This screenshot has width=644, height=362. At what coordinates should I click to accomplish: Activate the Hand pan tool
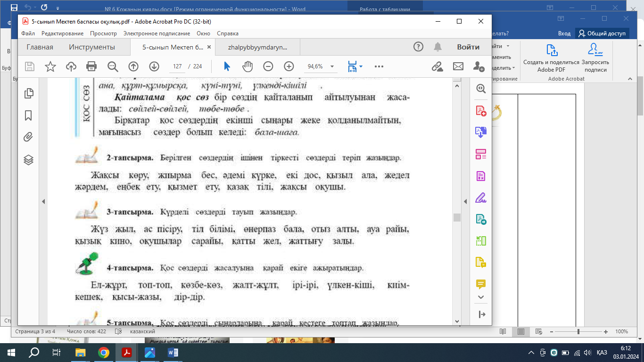[248, 66]
